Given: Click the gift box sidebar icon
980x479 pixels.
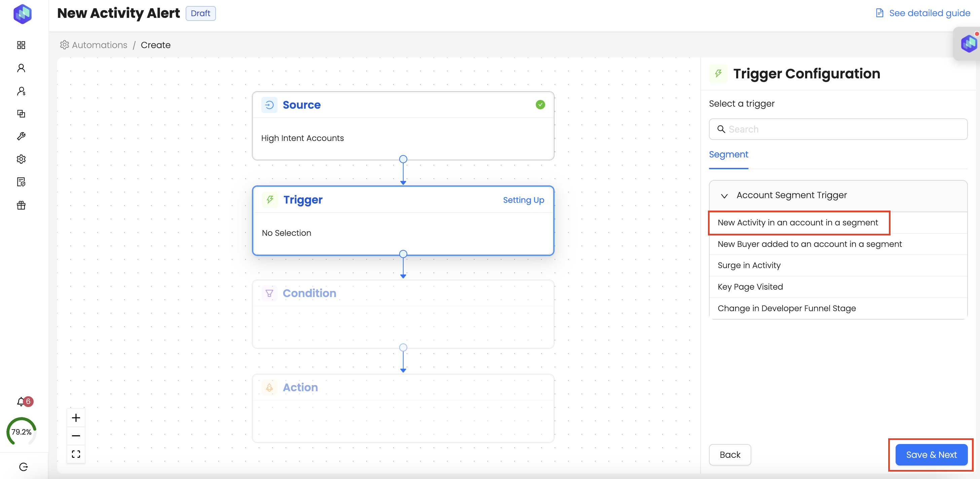Looking at the screenshot, I should pos(21,206).
